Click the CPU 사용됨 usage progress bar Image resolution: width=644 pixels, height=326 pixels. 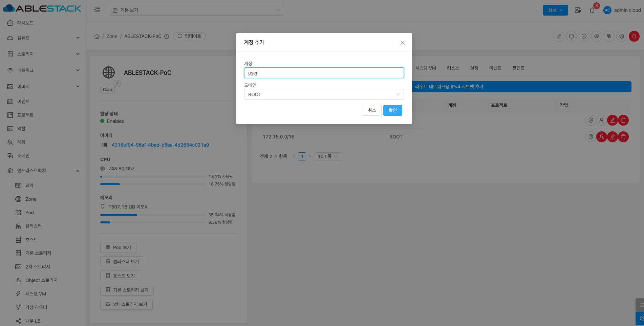(152, 177)
